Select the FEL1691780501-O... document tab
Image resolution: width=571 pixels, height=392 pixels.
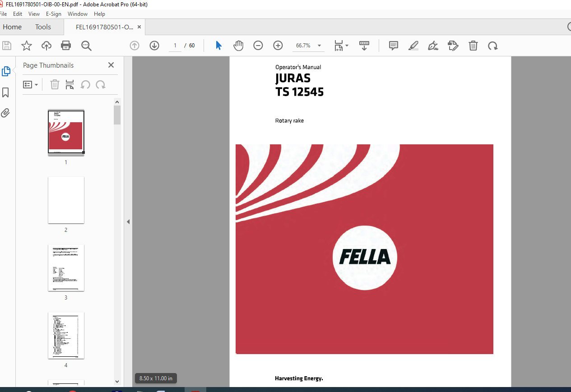click(104, 27)
